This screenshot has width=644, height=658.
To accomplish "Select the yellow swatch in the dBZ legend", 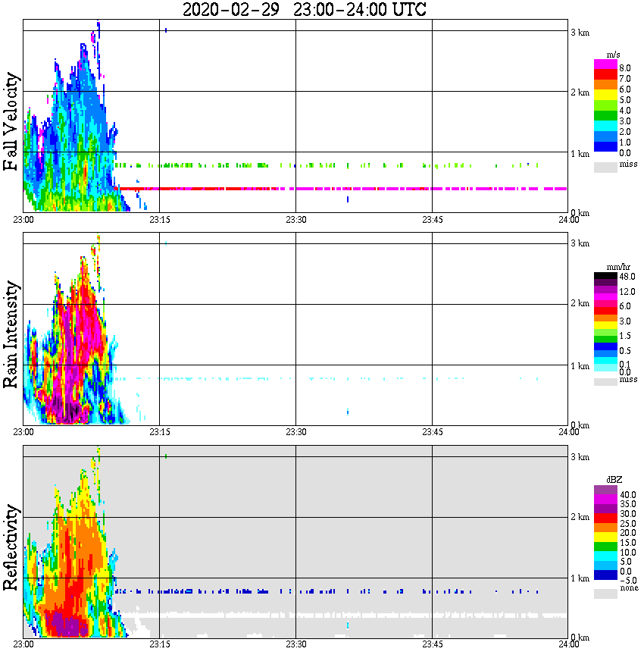I will point(605,537).
